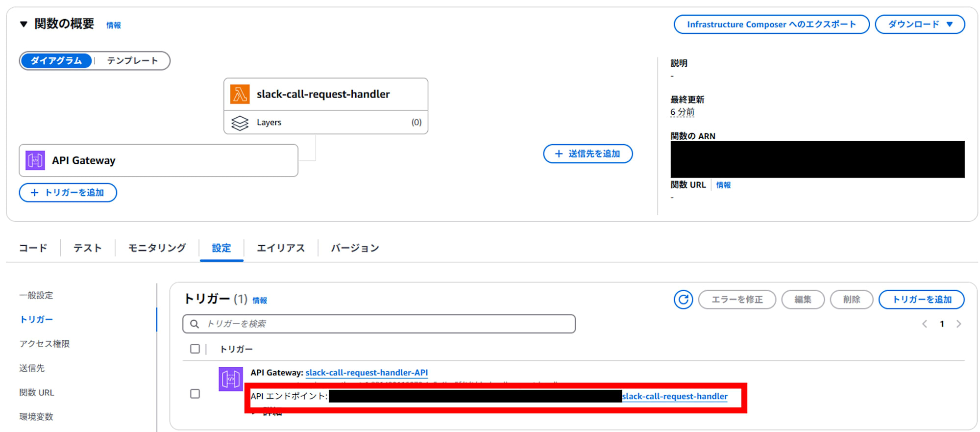Click the 削除 button
The width and height of the screenshot is (980, 432).
pyautogui.click(x=852, y=300)
